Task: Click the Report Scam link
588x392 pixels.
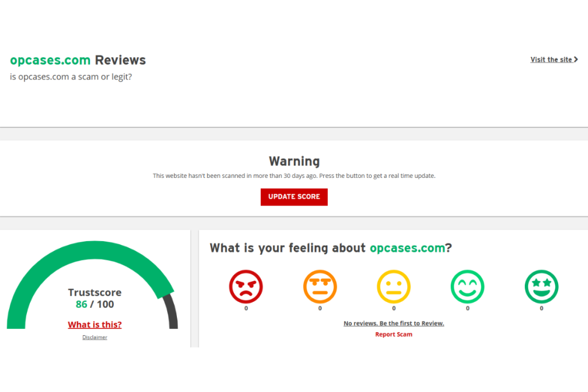Action: pos(394,334)
